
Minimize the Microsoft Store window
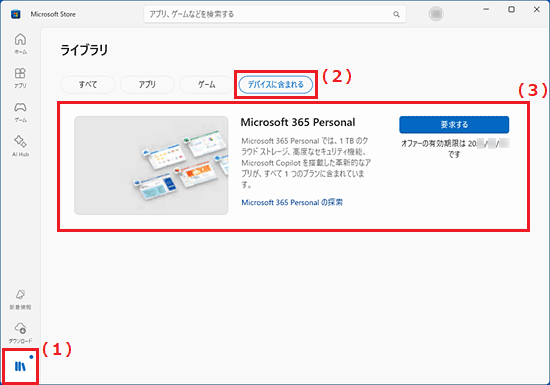486,9
